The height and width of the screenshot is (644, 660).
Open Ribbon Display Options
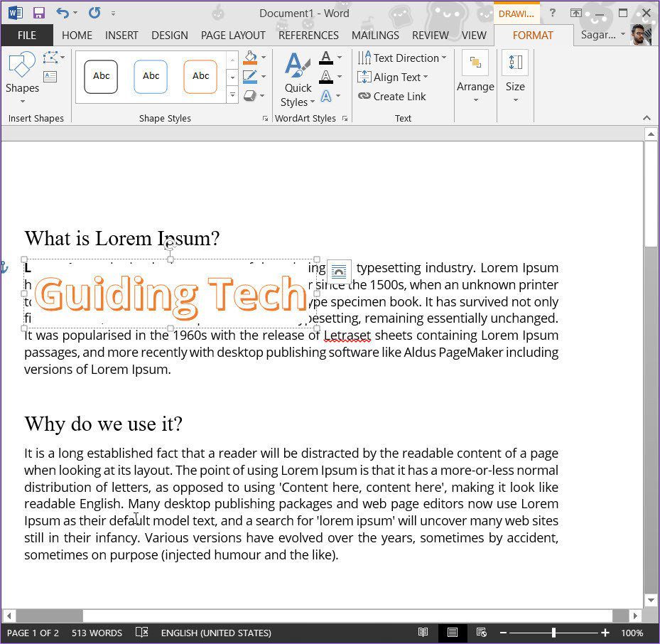click(x=576, y=13)
